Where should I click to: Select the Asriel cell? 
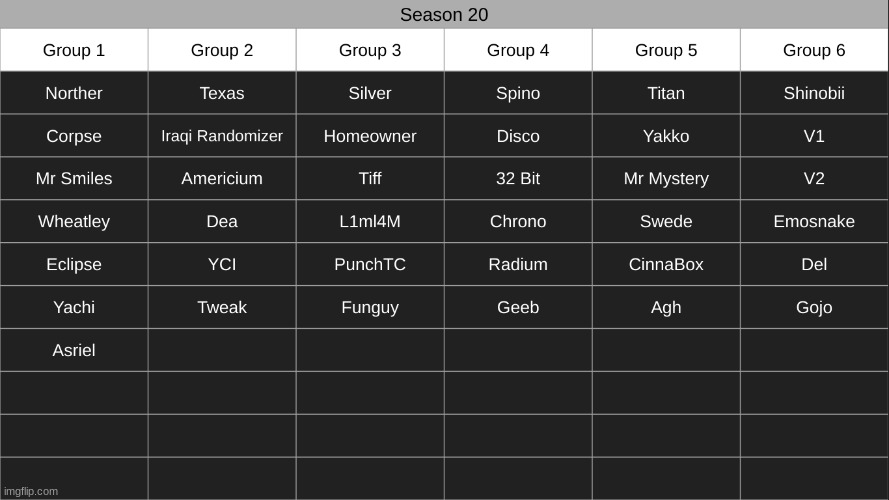(74, 351)
